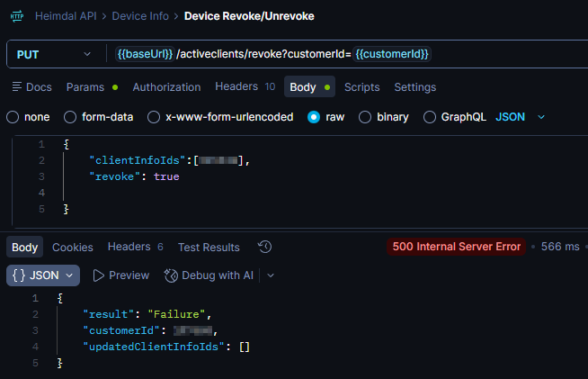Open the PUT method dropdown
588x379 pixels.
click(54, 55)
